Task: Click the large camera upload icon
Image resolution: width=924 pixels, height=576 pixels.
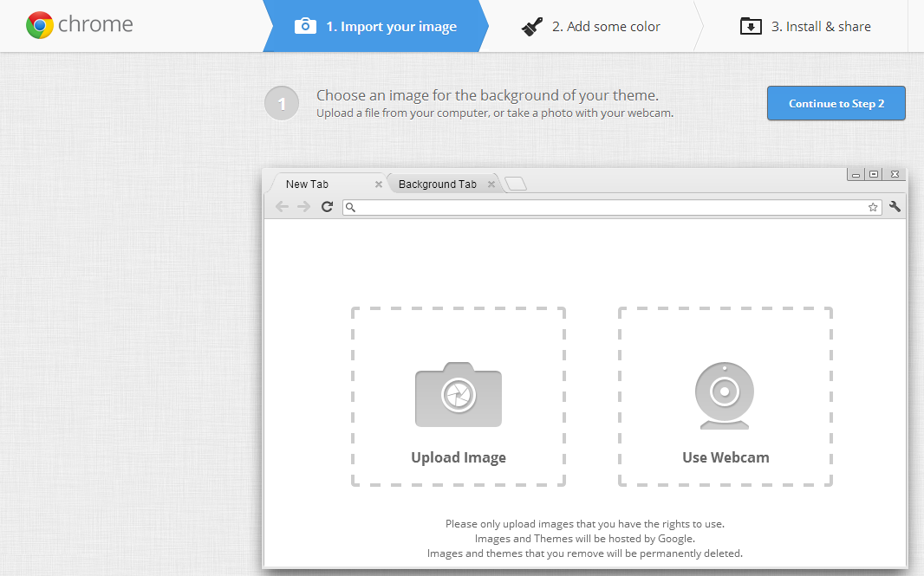Action: click(459, 395)
